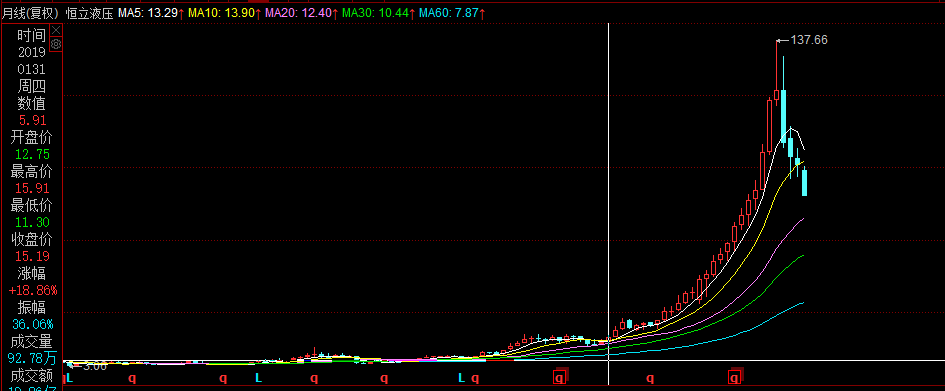The height and width of the screenshot is (391, 945).
Task: Click the 时间 header in the info panel
Action: (31, 35)
